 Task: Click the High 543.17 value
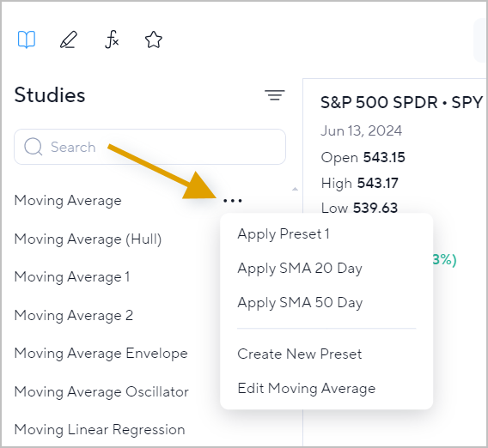359,183
